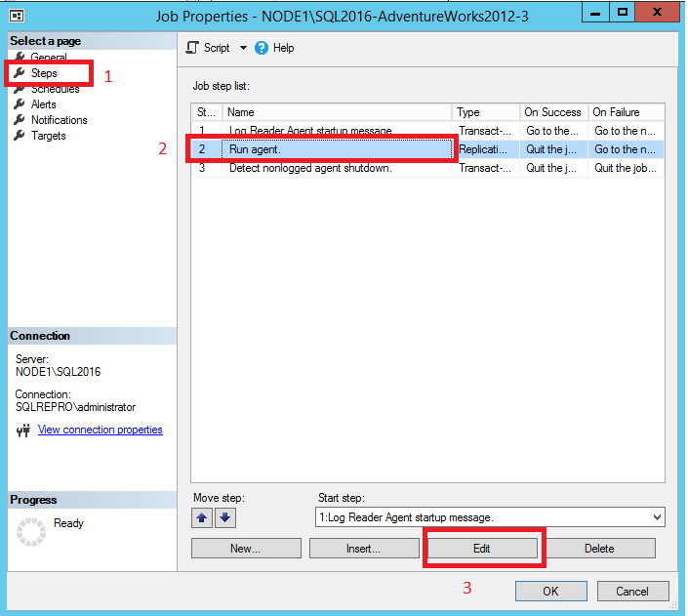Minimize the Job Properties window
This screenshot has height=616, width=688.
tap(595, 13)
